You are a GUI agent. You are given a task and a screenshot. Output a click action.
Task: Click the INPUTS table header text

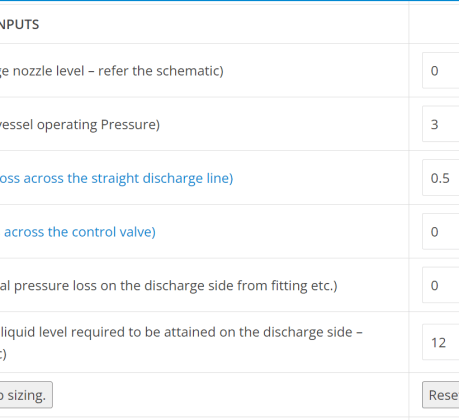19,24
